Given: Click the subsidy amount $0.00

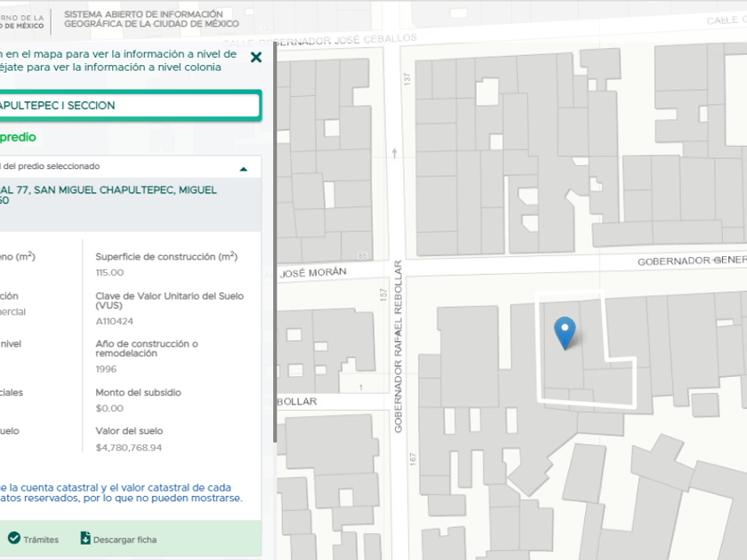Looking at the screenshot, I should pyautogui.click(x=109, y=408).
